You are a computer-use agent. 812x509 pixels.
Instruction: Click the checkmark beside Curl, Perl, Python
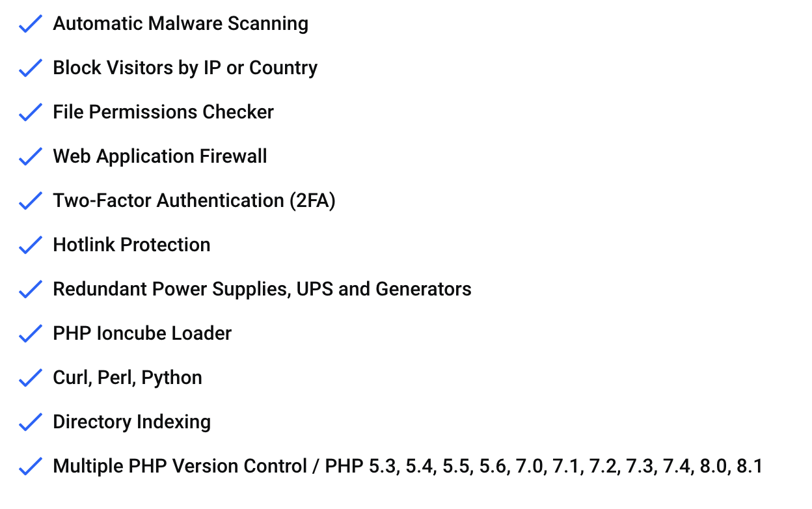pyautogui.click(x=30, y=378)
